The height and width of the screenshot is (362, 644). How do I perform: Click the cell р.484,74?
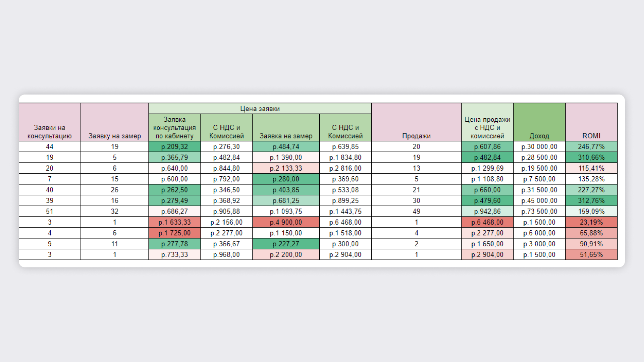286,146
